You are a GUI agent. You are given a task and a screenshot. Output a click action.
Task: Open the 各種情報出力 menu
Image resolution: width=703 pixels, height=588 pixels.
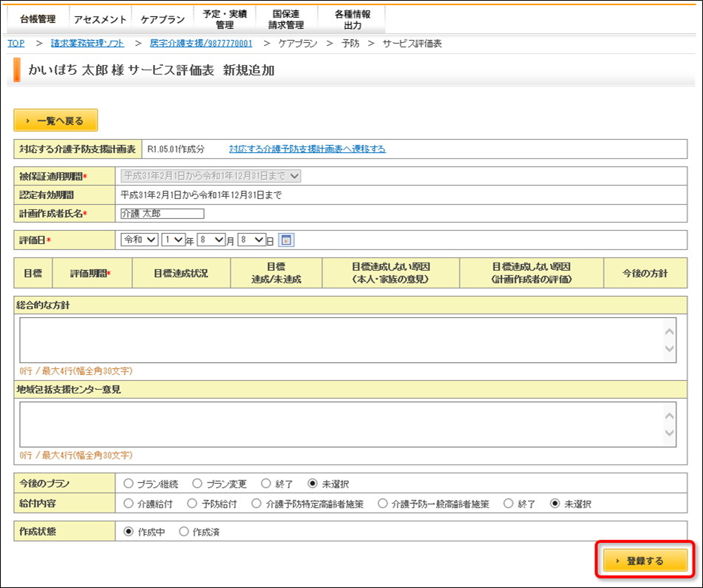(353, 19)
